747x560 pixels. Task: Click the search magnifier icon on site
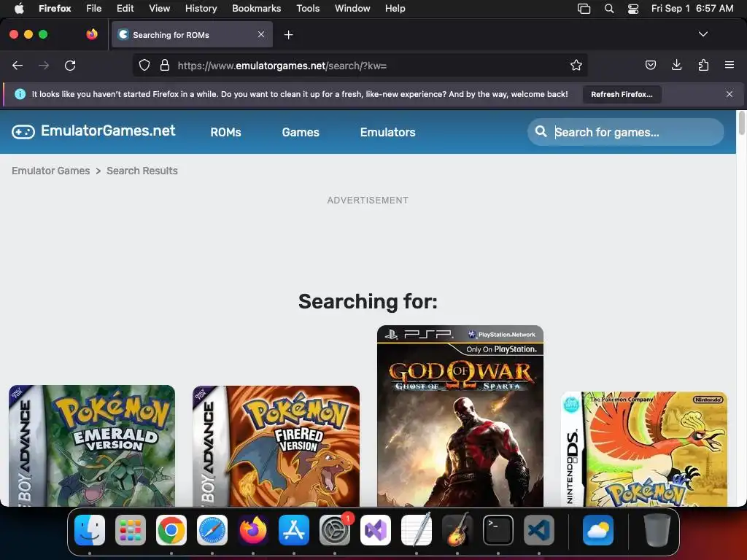point(541,131)
